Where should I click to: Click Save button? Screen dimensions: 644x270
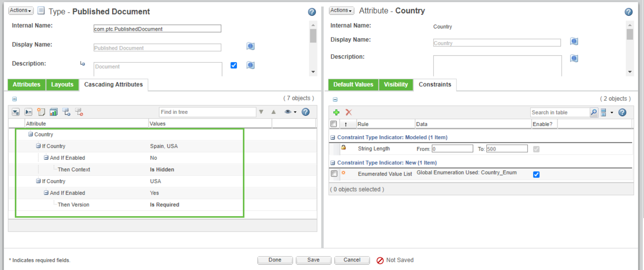coord(313,260)
